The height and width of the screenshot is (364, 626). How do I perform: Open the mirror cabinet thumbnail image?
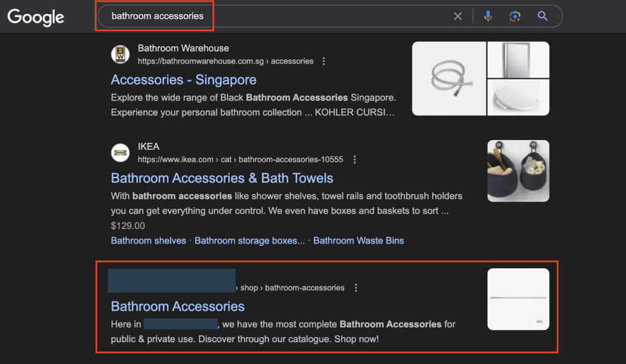(x=518, y=59)
